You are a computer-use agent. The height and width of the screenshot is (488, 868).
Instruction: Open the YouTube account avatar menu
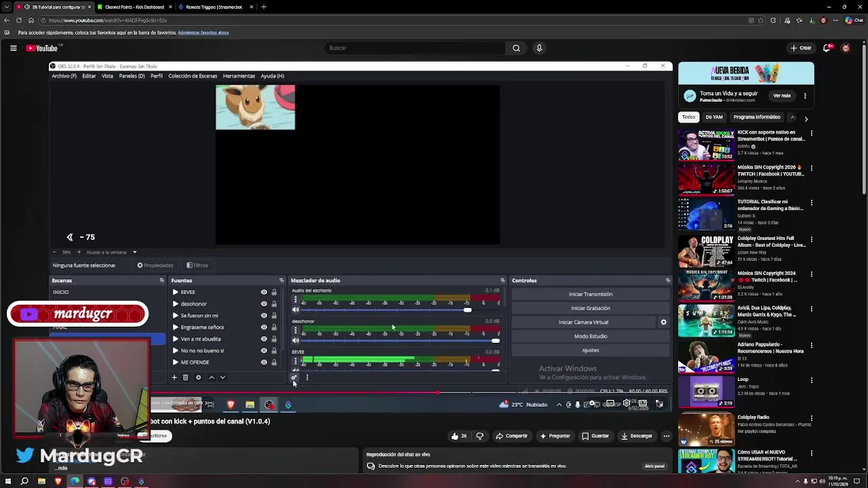pyautogui.click(x=846, y=48)
